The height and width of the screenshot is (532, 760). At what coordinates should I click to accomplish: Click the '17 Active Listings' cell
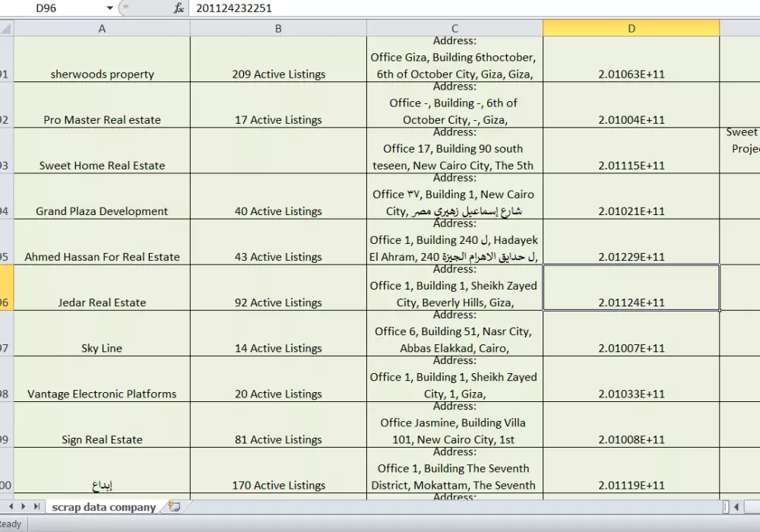[x=278, y=105]
